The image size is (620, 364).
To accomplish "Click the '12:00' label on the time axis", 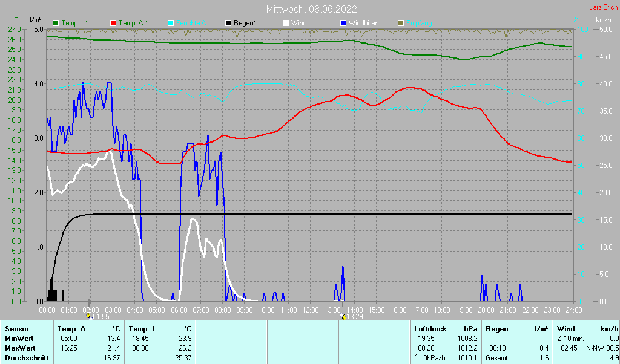I will [x=310, y=310].
